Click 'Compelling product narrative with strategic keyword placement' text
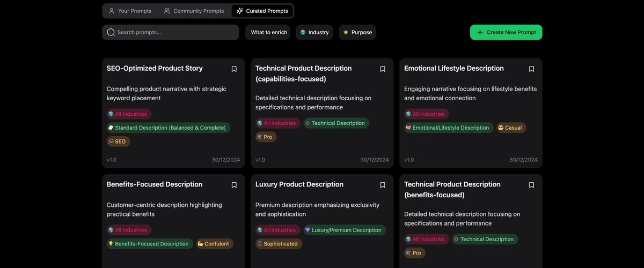This screenshot has width=644, height=268. point(166,94)
